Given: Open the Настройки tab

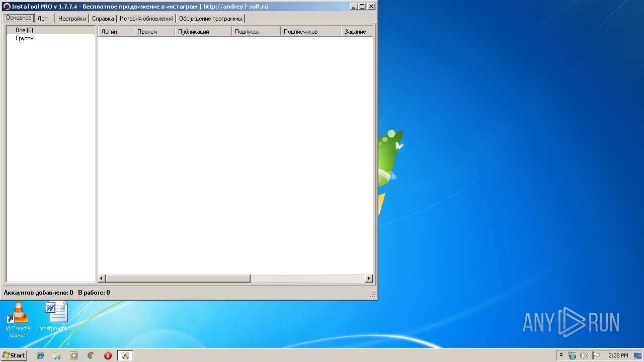Looking at the screenshot, I should pos(72,18).
